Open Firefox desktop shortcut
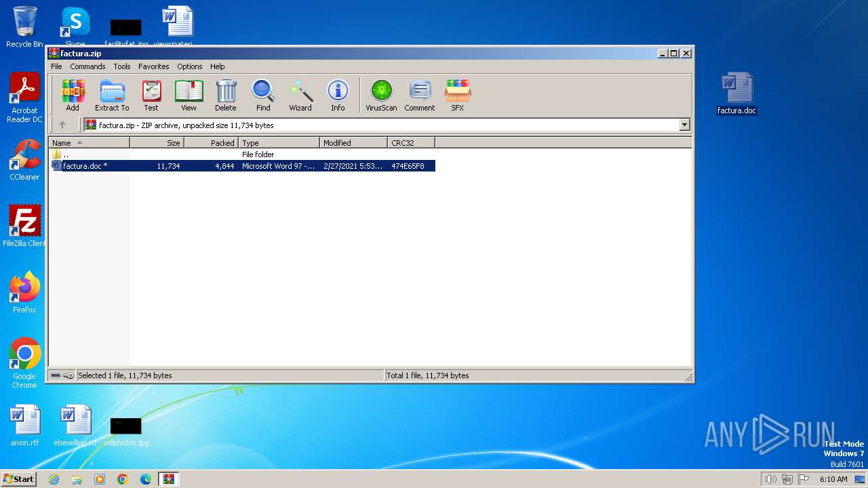Viewport: 868px width, 488px height. point(24,293)
